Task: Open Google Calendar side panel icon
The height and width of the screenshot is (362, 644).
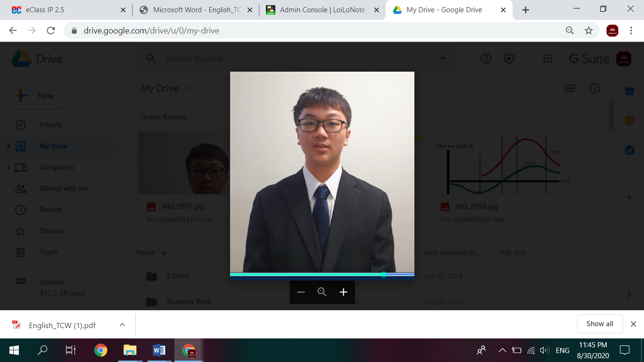Action: click(x=629, y=91)
